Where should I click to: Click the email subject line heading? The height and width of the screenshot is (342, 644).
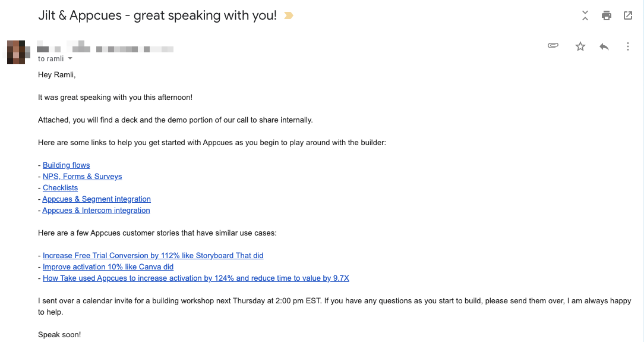[x=157, y=16]
